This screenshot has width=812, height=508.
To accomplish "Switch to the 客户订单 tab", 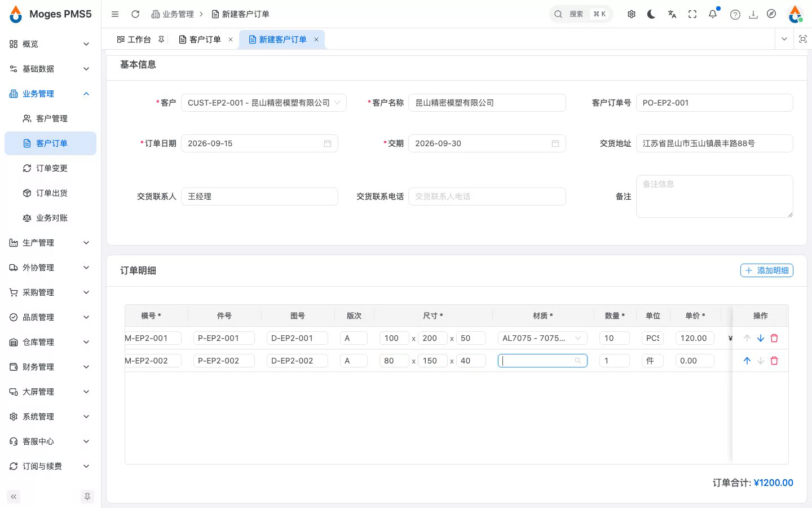I will [205, 40].
